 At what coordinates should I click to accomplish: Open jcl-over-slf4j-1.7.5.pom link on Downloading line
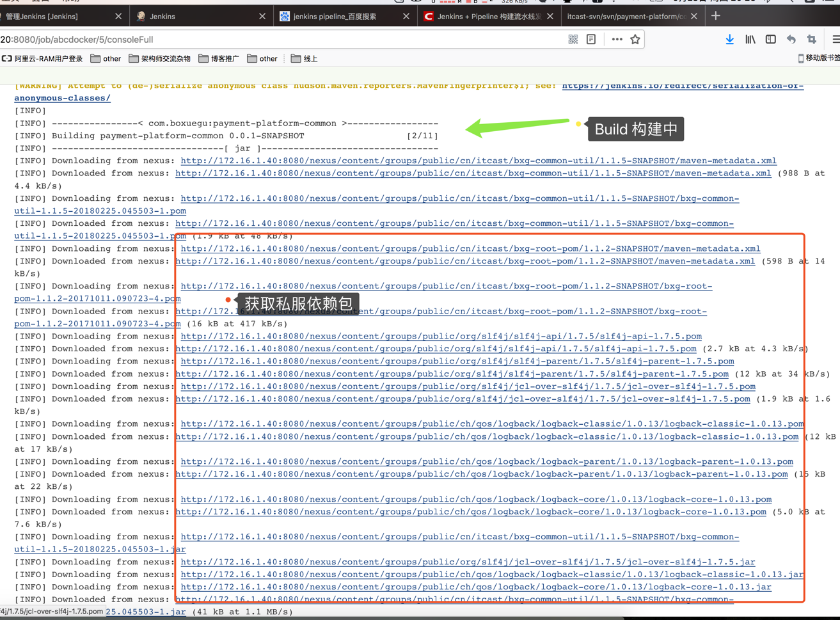point(468,386)
